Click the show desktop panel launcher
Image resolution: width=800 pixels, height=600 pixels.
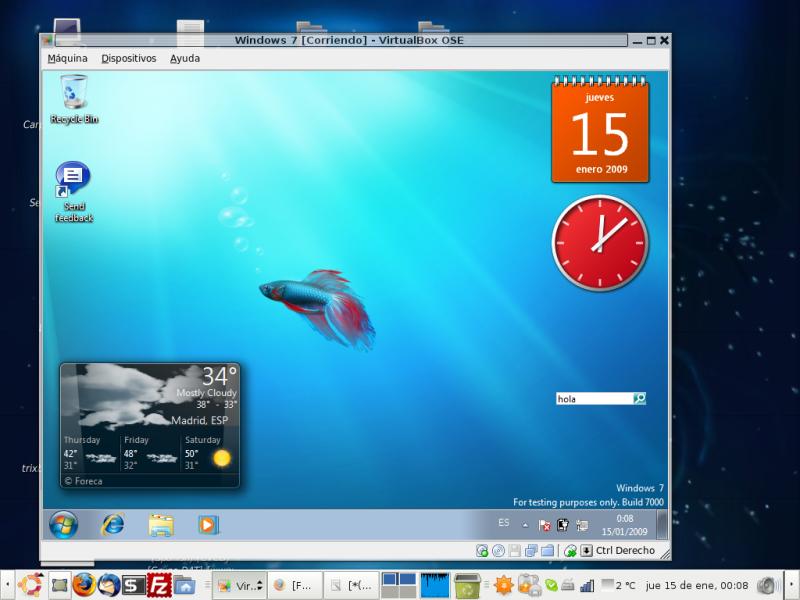(60, 585)
